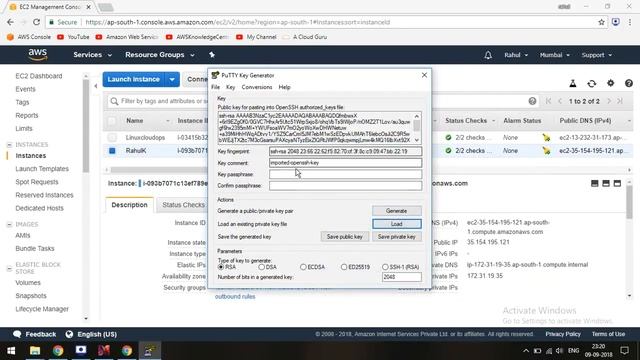Screen dimensions: 640x360
Task: Uncheck the RahulK instance checkbox
Action: pyautogui.click(x=112, y=151)
